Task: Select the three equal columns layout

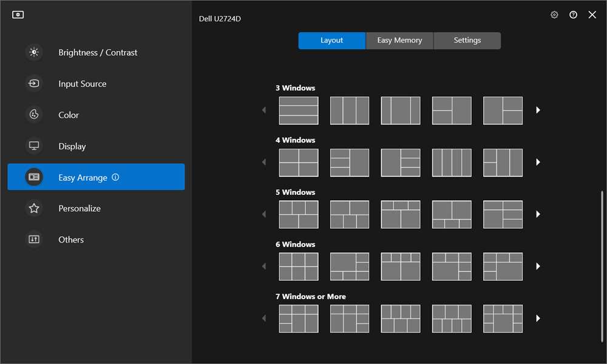Action: [x=350, y=110]
